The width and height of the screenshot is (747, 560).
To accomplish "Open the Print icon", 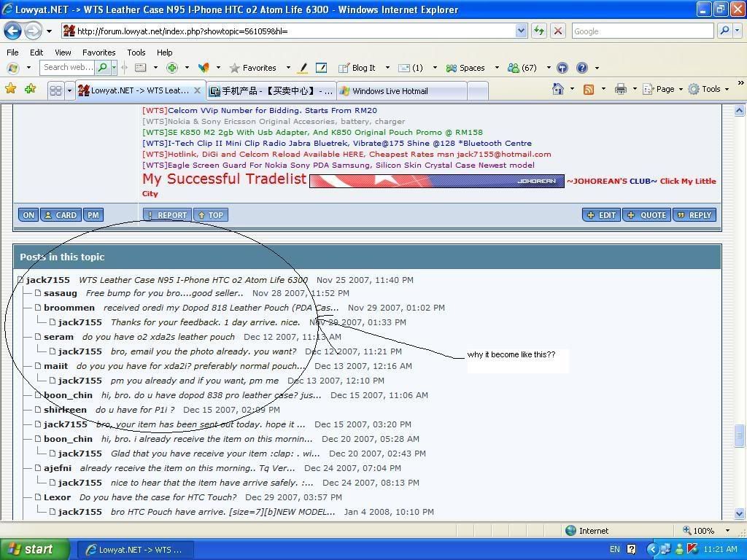I will coord(621,88).
